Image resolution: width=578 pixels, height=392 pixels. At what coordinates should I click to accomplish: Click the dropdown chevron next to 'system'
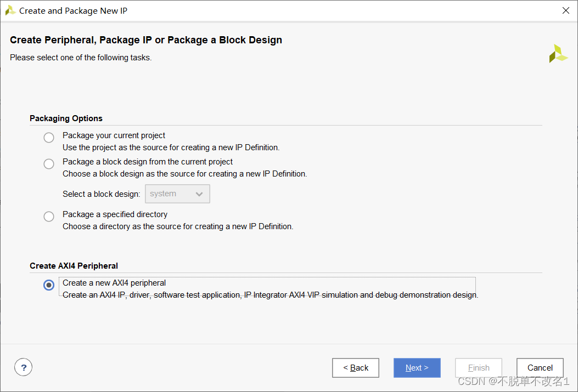(x=199, y=194)
